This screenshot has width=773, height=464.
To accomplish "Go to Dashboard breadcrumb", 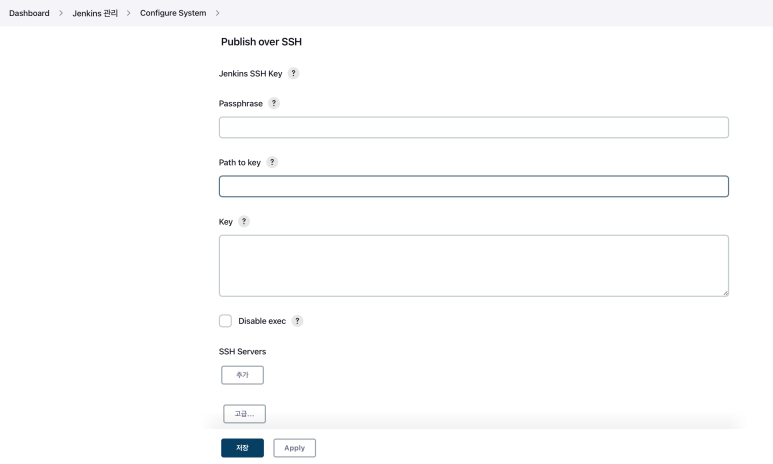I will pos(29,13).
